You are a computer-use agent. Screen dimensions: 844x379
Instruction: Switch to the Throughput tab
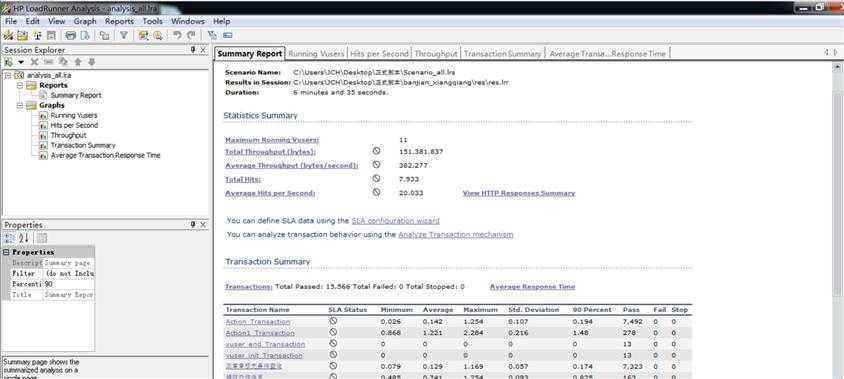point(436,54)
